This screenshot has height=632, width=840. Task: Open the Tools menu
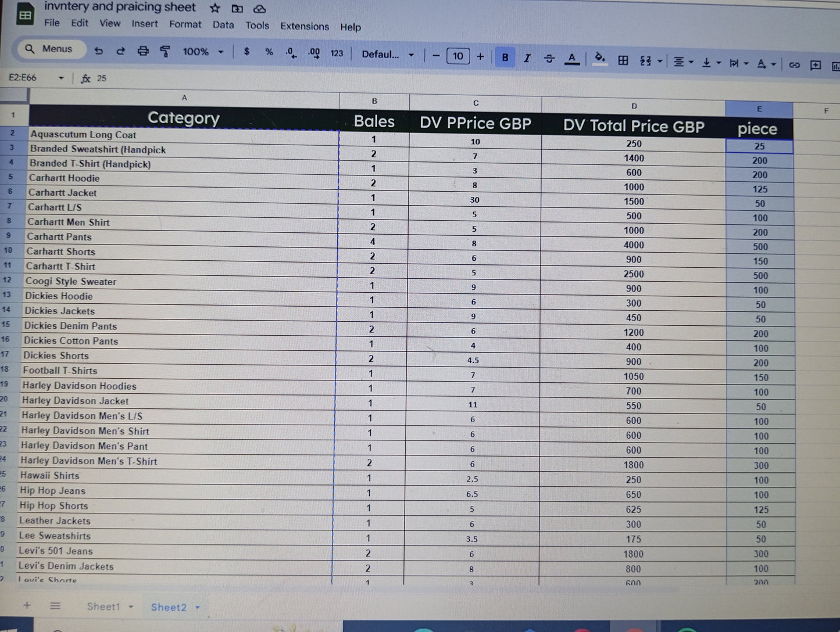(x=257, y=26)
